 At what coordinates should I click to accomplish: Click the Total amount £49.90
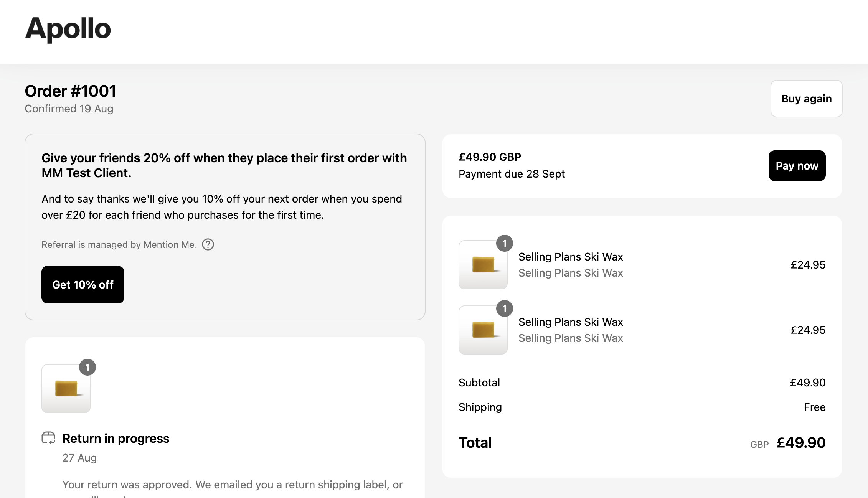[801, 442]
